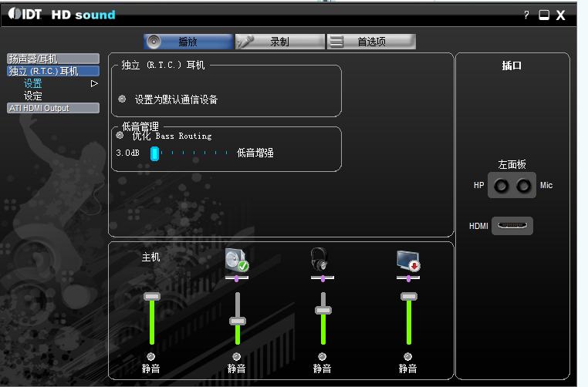The height and width of the screenshot is (387, 588).
Task: Click the 插口 jacks heading
Action: click(512, 66)
